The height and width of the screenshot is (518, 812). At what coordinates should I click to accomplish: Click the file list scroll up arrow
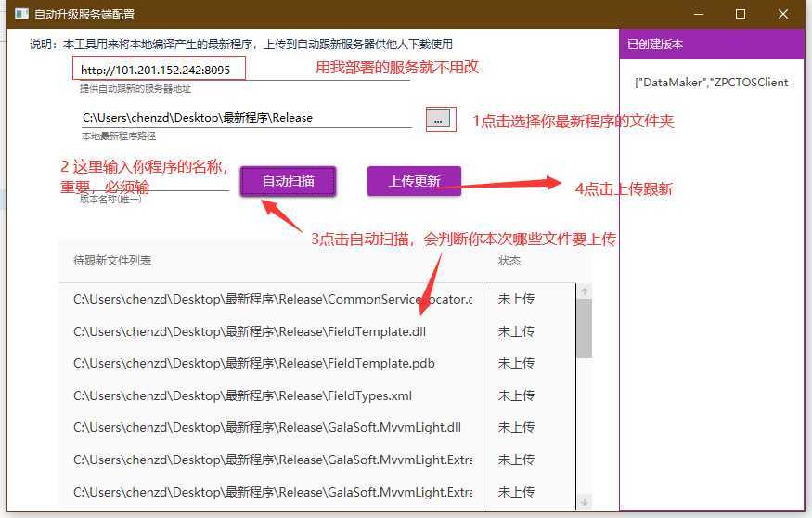pos(584,291)
